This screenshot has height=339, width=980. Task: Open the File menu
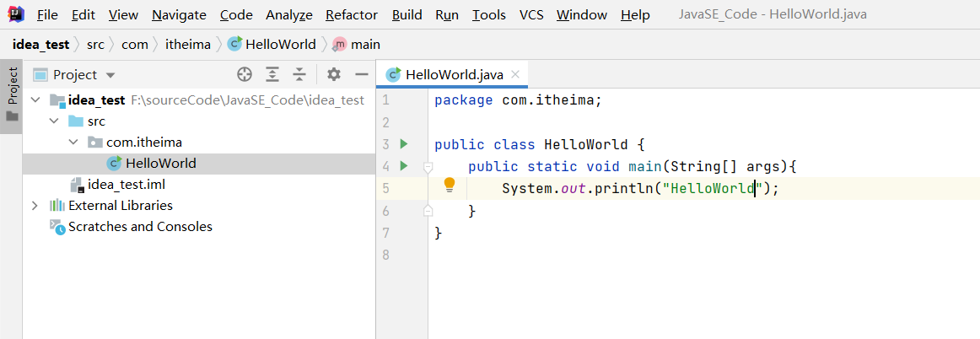pos(47,14)
